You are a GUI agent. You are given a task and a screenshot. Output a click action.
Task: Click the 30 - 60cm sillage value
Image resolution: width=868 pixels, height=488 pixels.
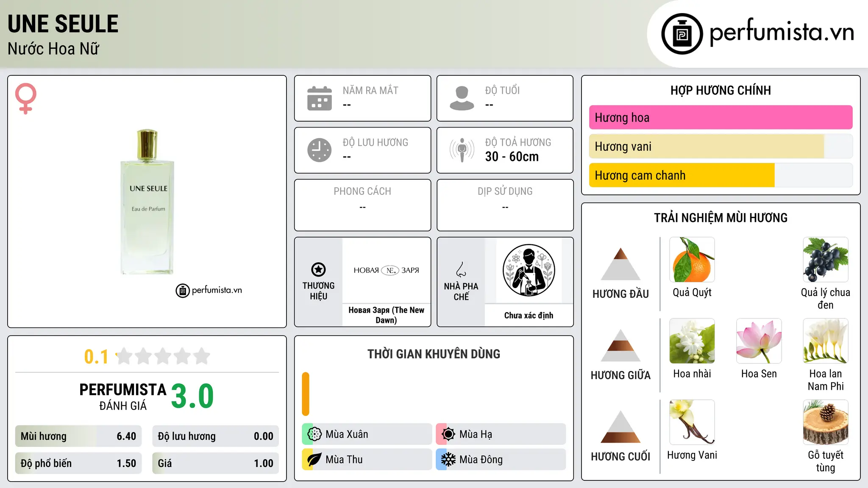512,157
